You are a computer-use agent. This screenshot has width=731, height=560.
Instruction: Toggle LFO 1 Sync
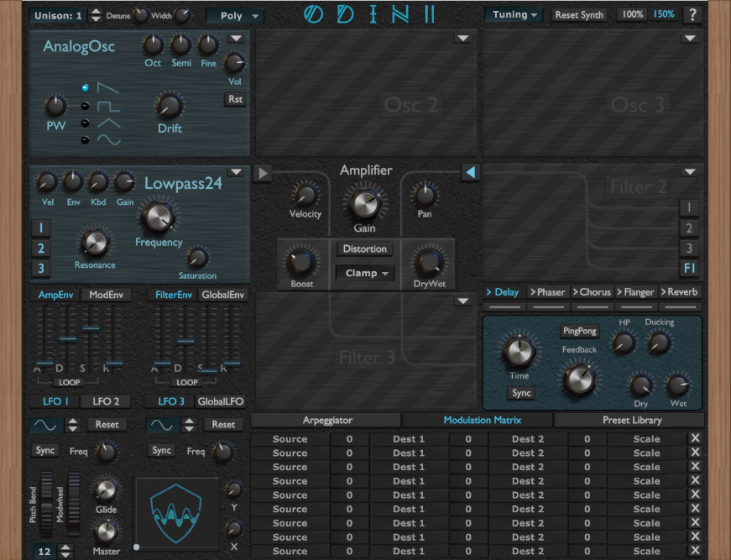[45, 450]
